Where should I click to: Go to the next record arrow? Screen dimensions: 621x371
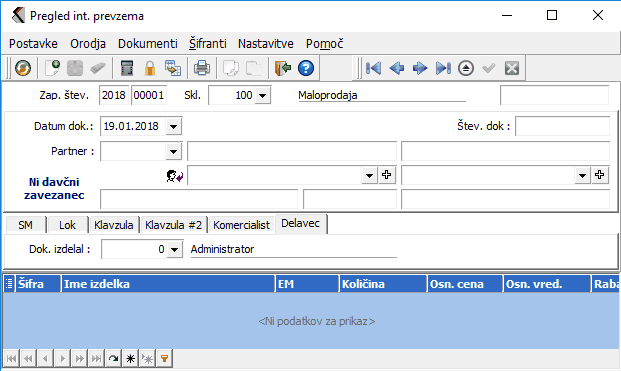[x=420, y=68]
